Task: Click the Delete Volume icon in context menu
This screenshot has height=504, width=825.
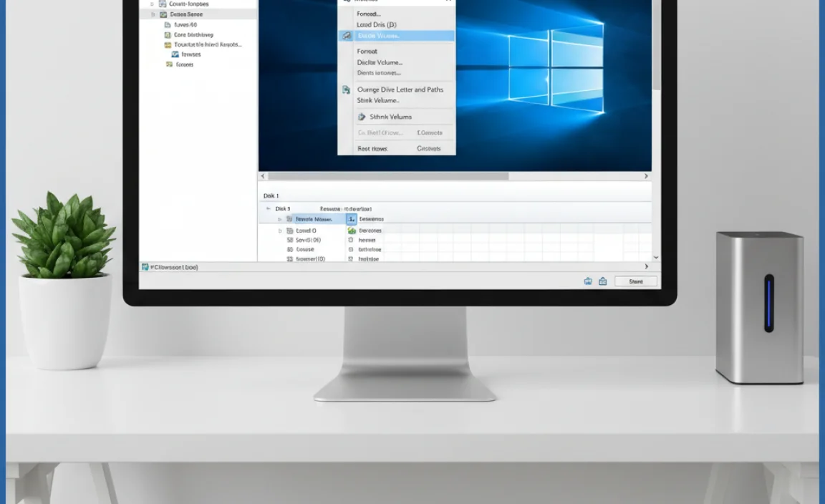Action: (346, 35)
